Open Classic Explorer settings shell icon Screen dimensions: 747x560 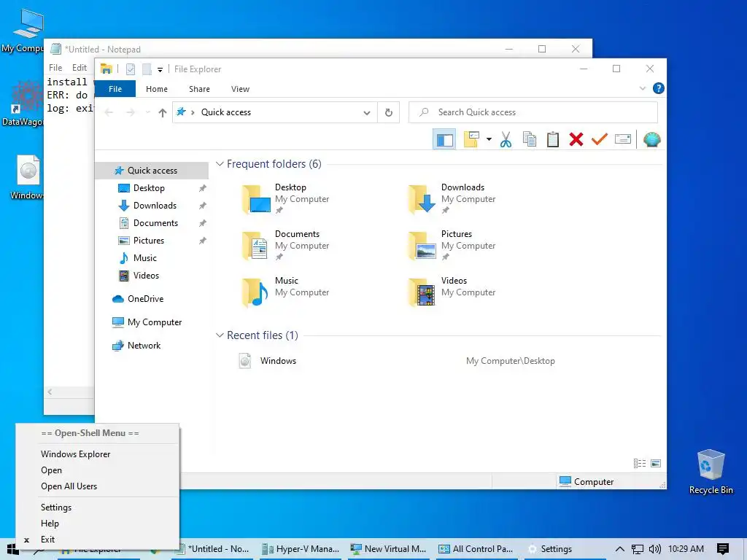coord(651,139)
